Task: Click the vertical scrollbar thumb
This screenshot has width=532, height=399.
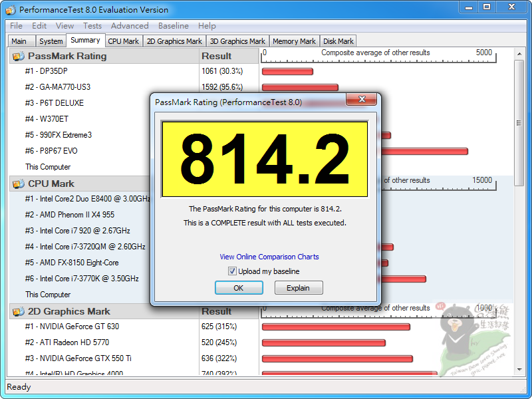Action: [x=519, y=123]
